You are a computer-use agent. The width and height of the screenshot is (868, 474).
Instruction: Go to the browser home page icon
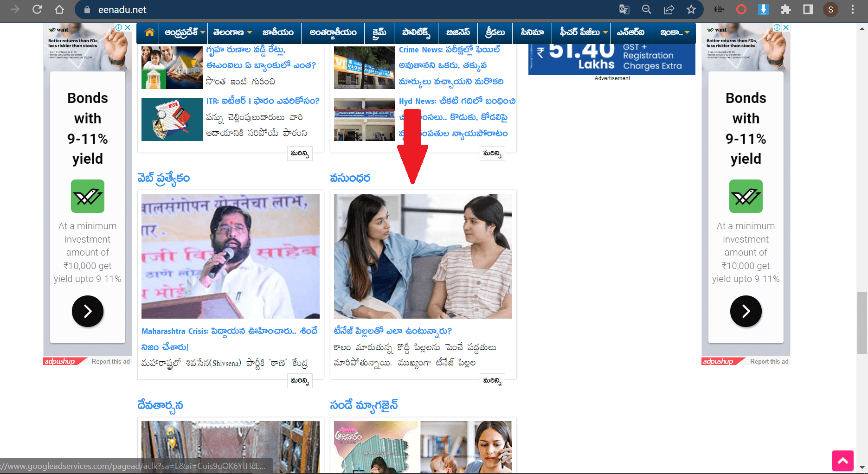click(x=59, y=9)
